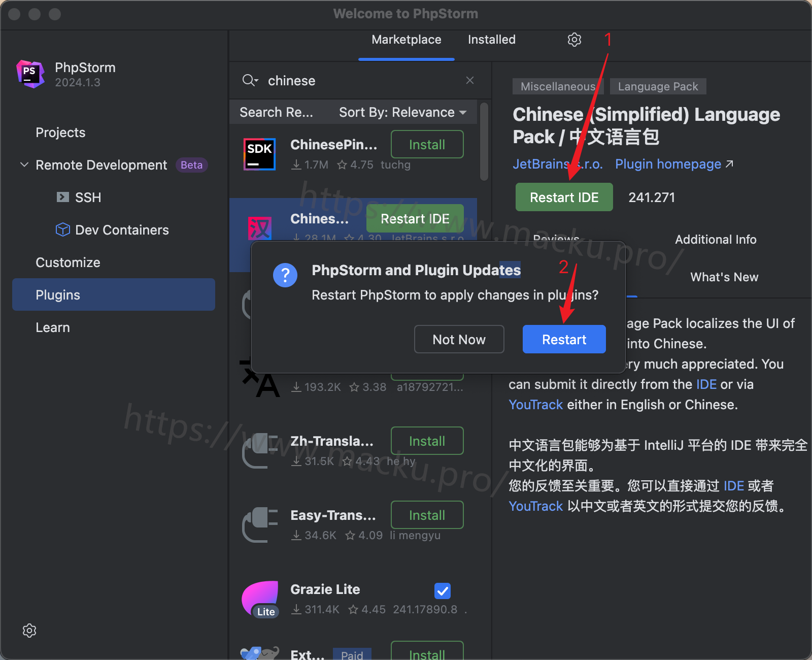The width and height of the screenshot is (812, 660).
Task: Collapse the Remote Development section
Action: pos(24,164)
